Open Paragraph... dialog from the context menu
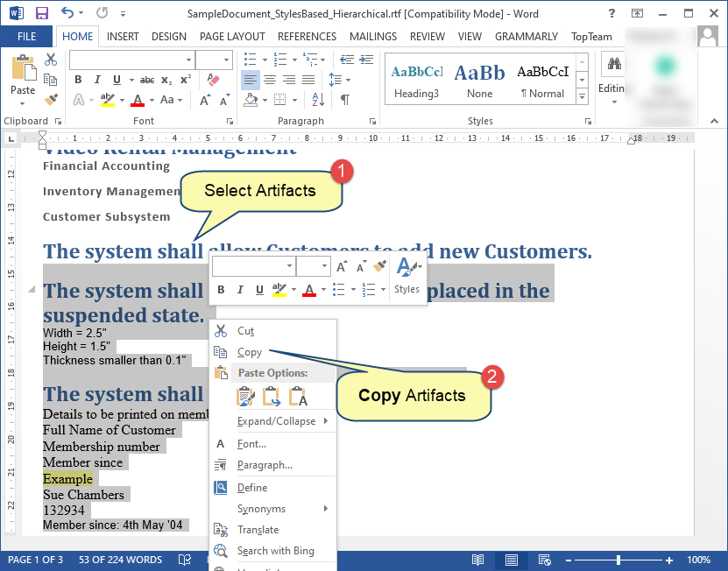The height and width of the screenshot is (571, 728). click(265, 465)
